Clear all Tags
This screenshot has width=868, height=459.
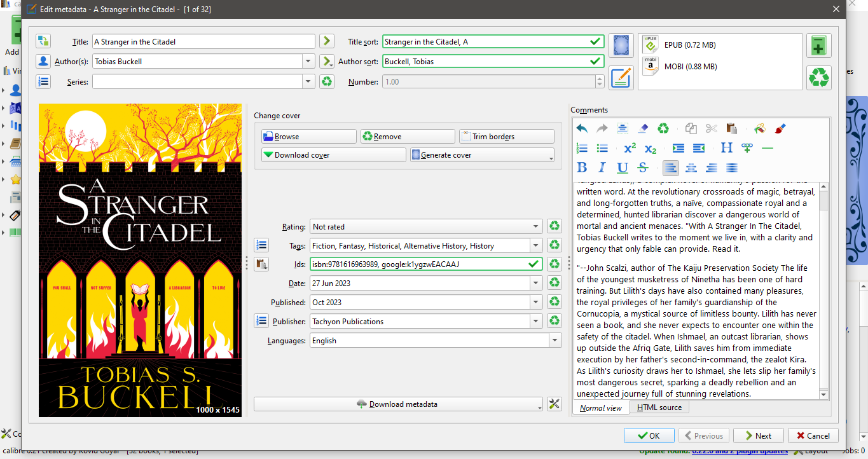pyautogui.click(x=555, y=245)
